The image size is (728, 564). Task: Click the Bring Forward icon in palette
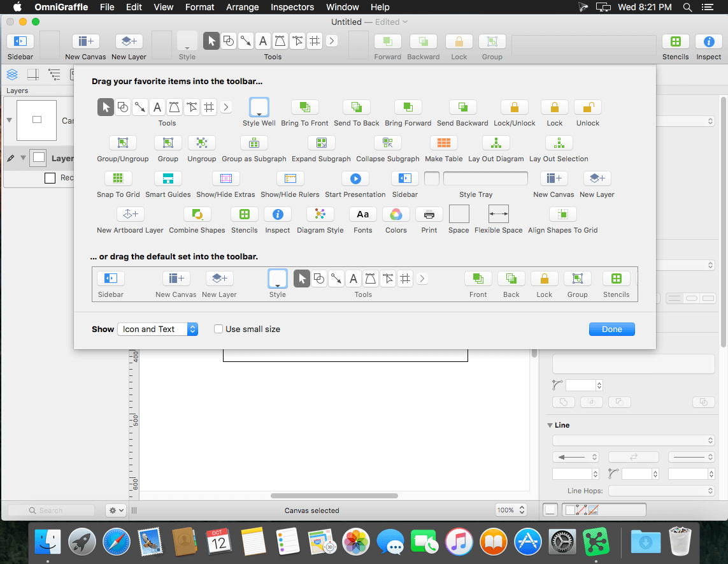[x=408, y=107]
